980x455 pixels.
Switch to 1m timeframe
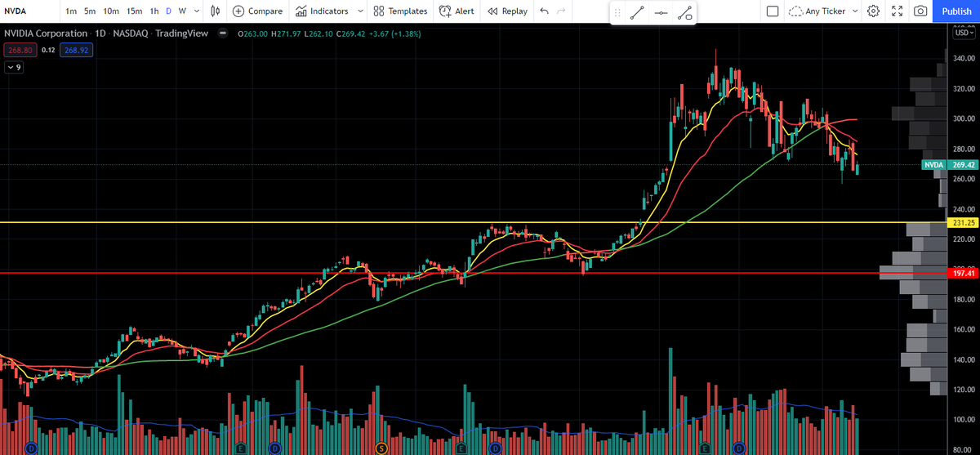(71, 11)
